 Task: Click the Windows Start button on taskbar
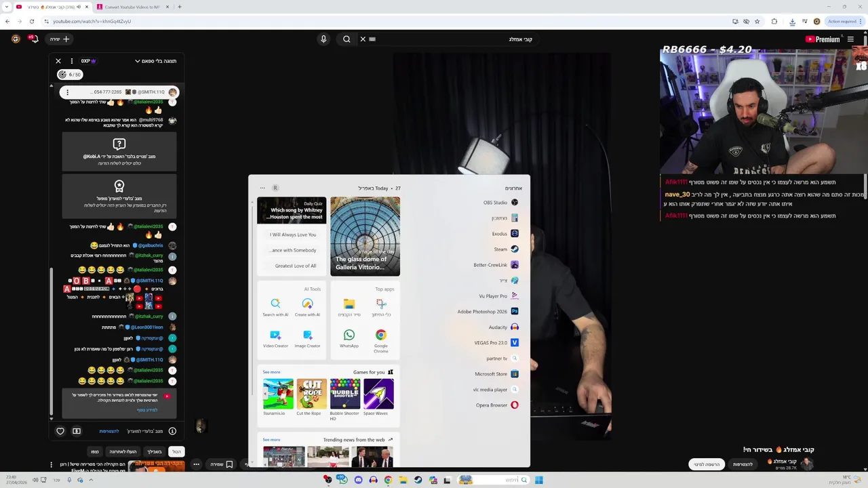[x=538, y=480]
